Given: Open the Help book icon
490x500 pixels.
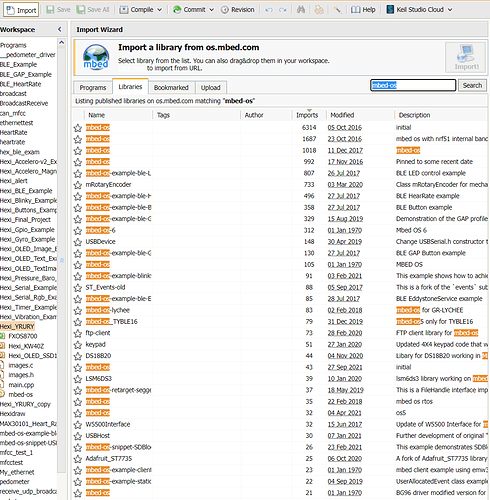Looking at the screenshot, I should pos(355,10).
